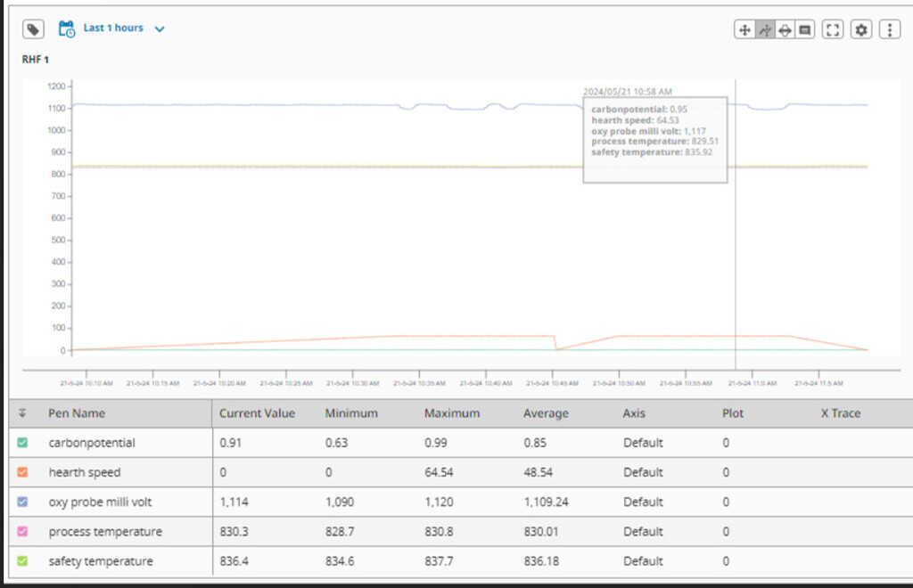
Task: Open the calendar time picker icon
Action: 65,28
